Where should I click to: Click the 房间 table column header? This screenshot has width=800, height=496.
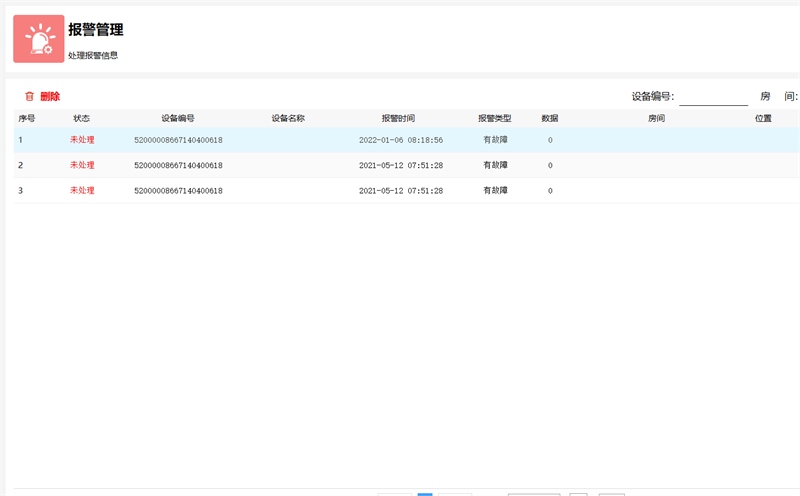[x=657, y=118]
